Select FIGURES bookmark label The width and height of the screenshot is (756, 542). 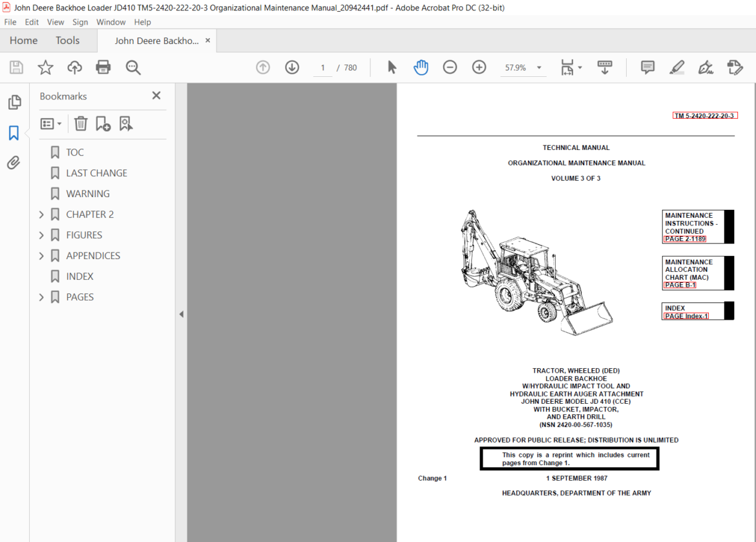tap(84, 235)
